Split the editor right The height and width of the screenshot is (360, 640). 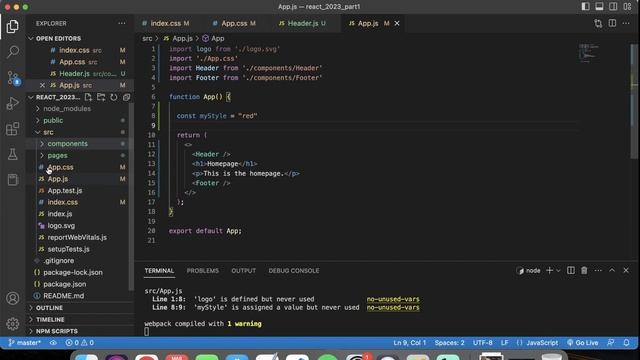point(612,23)
